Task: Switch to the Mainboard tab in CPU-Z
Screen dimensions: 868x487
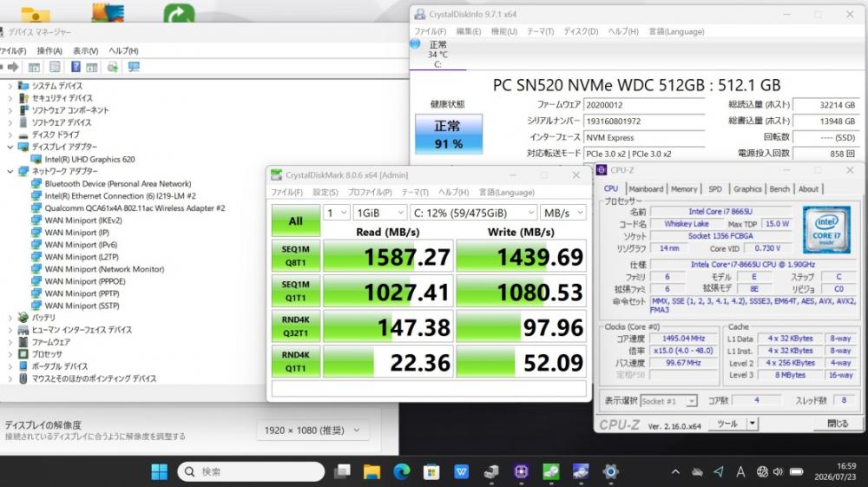Action: pyautogui.click(x=646, y=189)
